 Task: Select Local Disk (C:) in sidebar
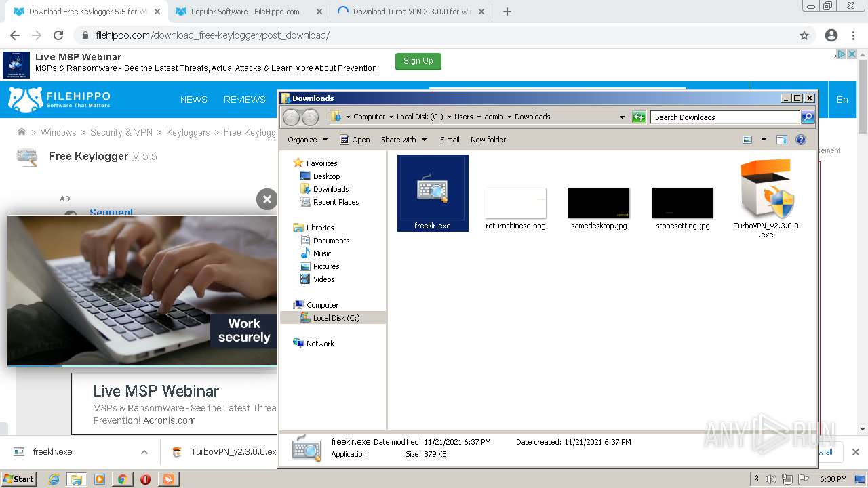(336, 318)
